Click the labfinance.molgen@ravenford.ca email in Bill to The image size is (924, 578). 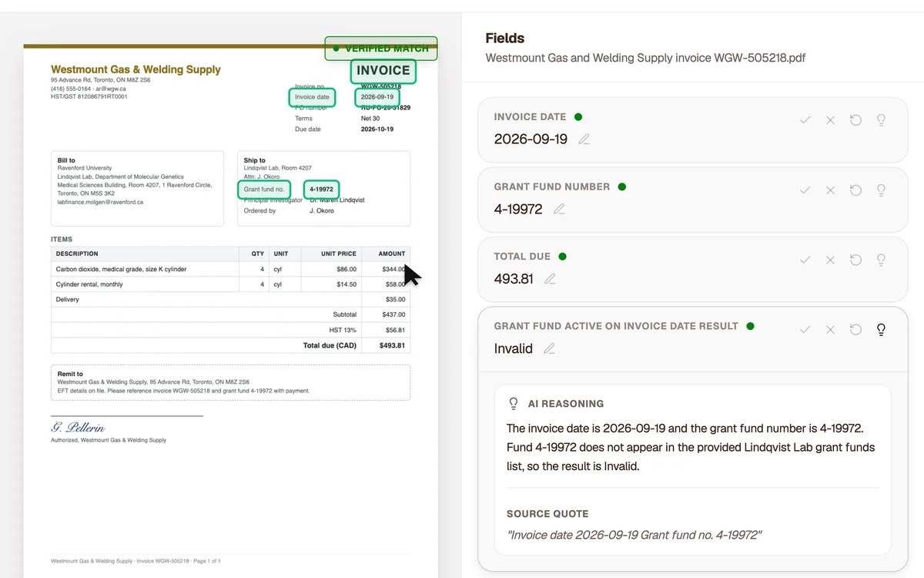pos(100,202)
